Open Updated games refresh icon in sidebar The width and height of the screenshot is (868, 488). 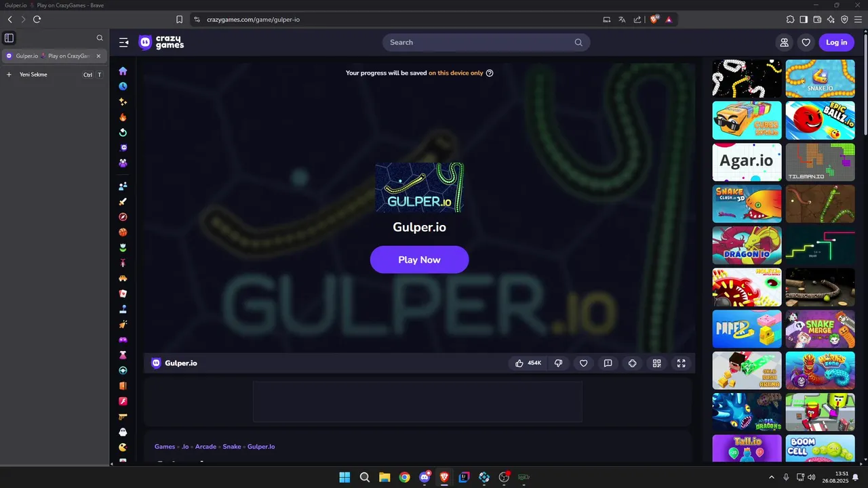click(x=123, y=132)
